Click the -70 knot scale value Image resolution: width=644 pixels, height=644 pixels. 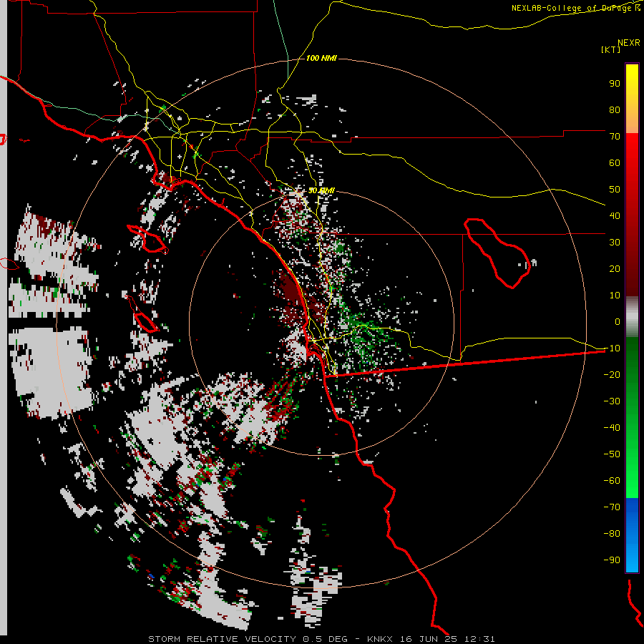612,507
